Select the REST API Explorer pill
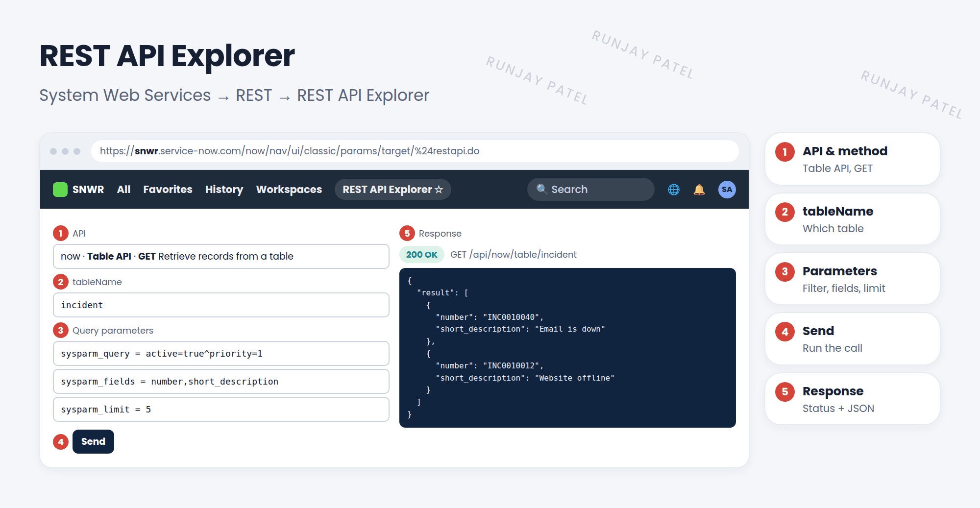Screen dimensions: 980x508 (392, 190)
